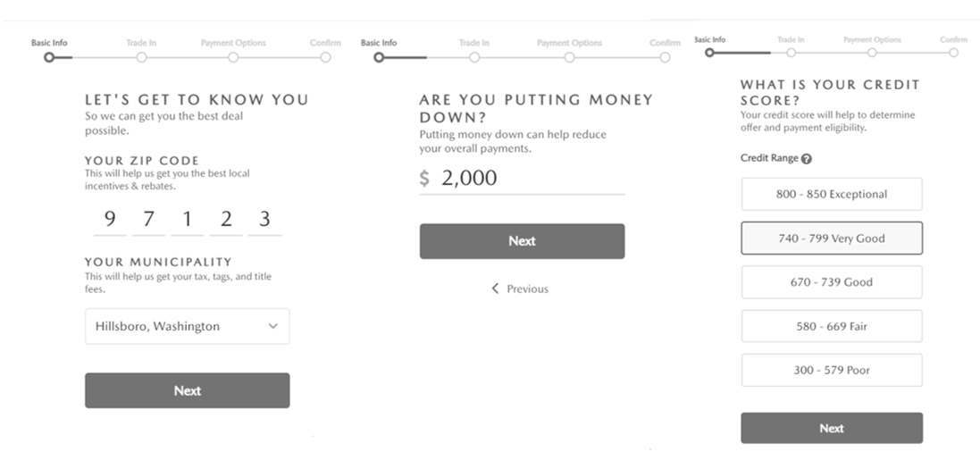The width and height of the screenshot is (980, 469).
Task: Click the zip code digit box showing 9
Action: click(110, 220)
